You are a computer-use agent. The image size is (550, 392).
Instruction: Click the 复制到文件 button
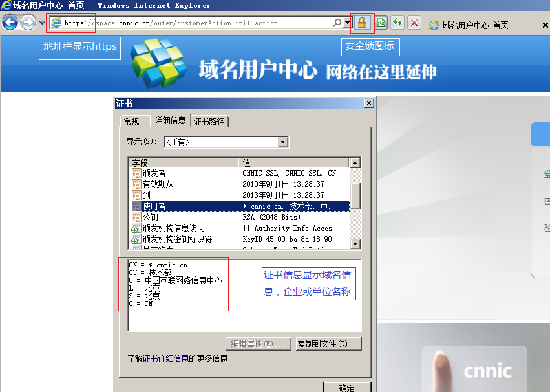[328, 344]
